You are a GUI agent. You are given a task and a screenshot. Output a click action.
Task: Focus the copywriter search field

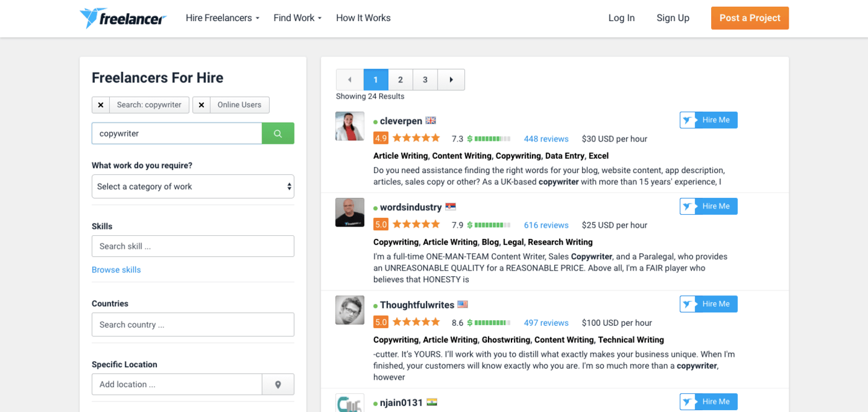coord(177,133)
